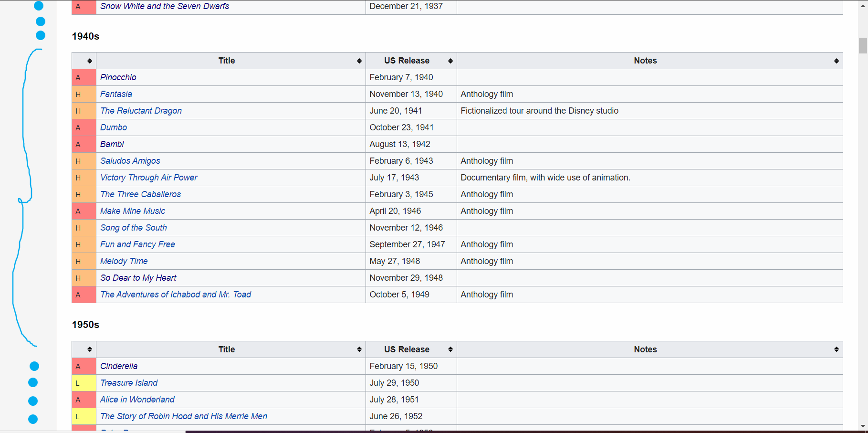The height and width of the screenshot is (433, 868).
Task: Click the 1950s section heading
Action: 85,325
